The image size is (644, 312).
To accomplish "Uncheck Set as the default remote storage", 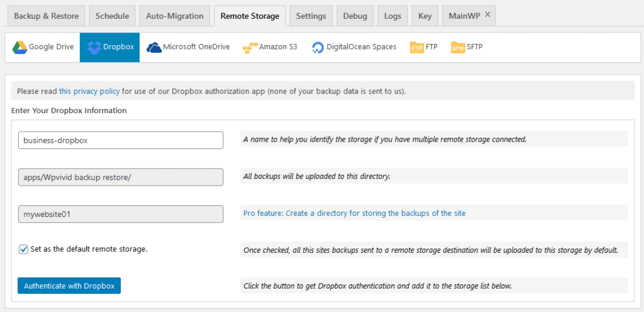I will tap(23, 249).
